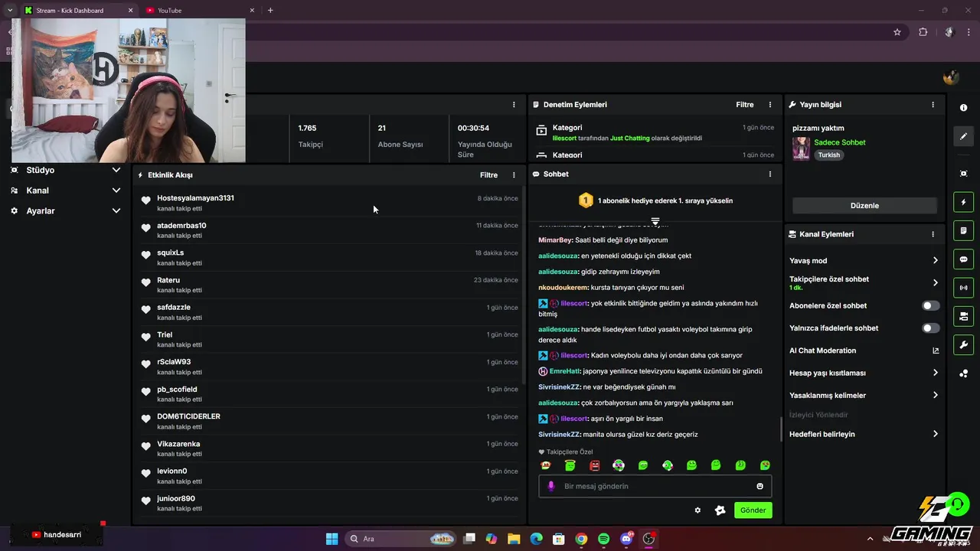Toggle the broadcast signal widget icon
980x551 pixels.
tap(963, 288)
